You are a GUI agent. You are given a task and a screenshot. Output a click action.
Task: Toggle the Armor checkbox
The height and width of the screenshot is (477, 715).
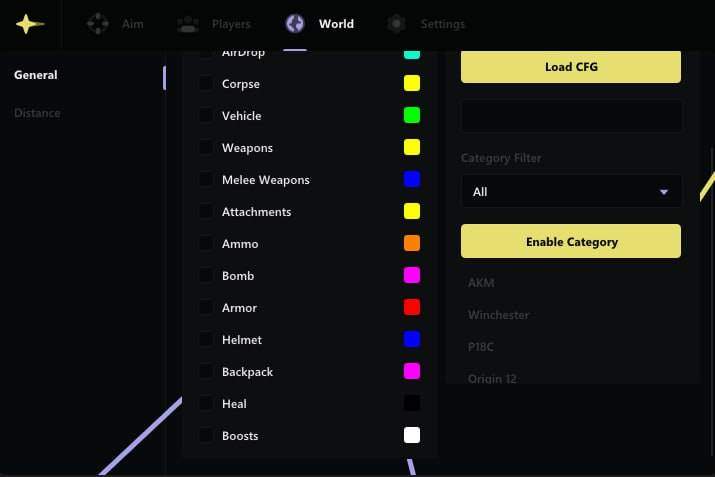pos(206,307)
